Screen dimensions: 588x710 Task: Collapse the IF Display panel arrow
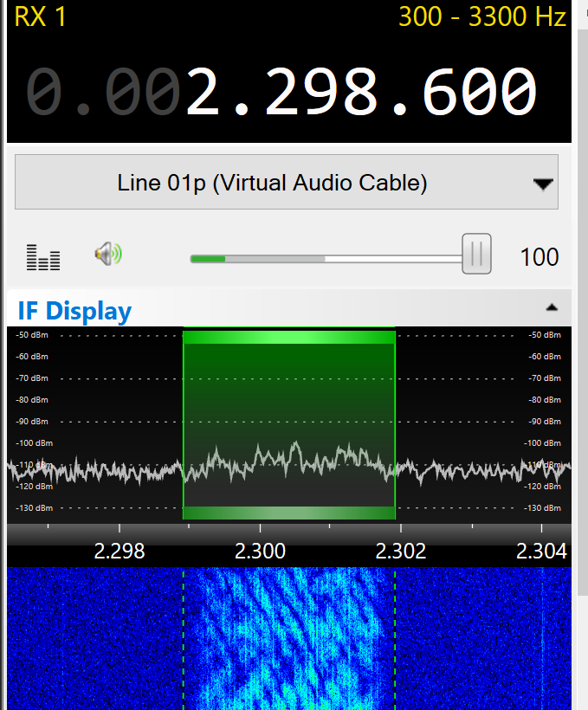pyautogui.click(x=552, y=308)
